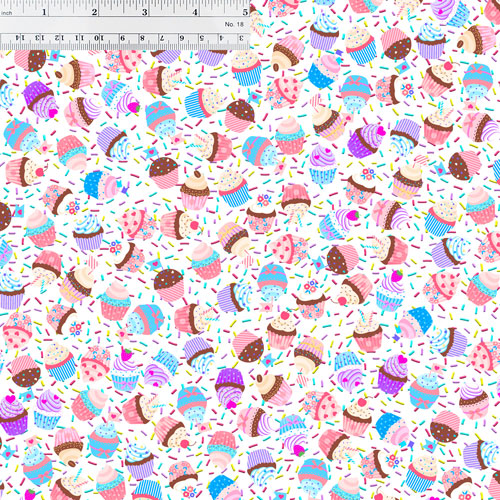
Task: Click the 1 inch mark on the ruler
Action: 44,12
